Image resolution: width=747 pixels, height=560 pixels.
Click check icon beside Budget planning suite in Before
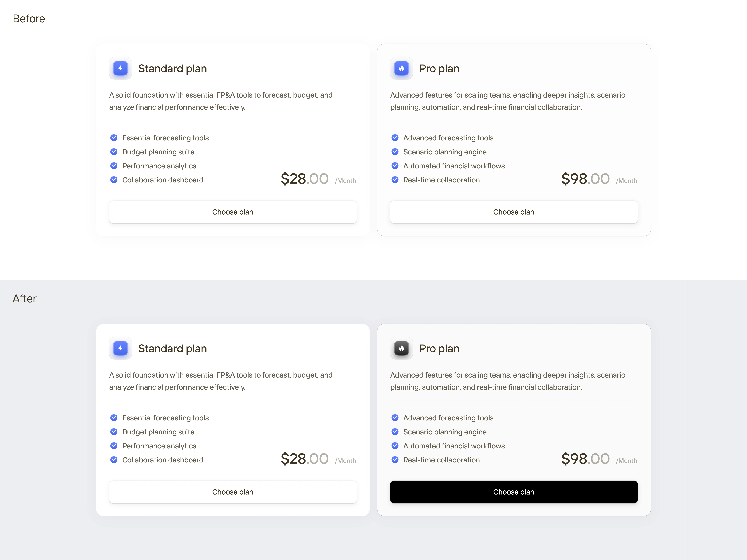[x=114, y=152]
